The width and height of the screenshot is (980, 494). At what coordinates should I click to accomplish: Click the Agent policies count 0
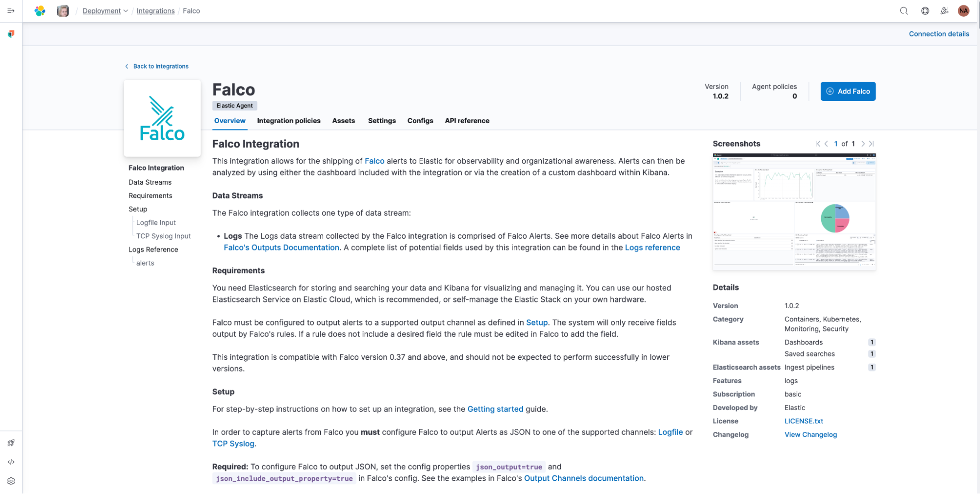click(794, 96)
